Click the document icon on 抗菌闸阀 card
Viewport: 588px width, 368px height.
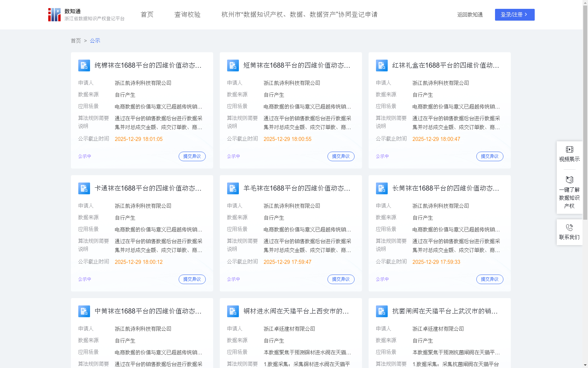pyautogui.click(x=382, y=311)
